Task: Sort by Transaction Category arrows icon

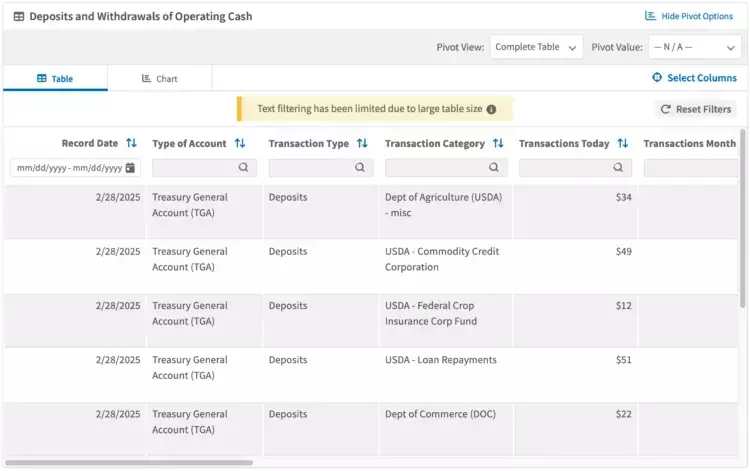Action: (x=498, y=143)
